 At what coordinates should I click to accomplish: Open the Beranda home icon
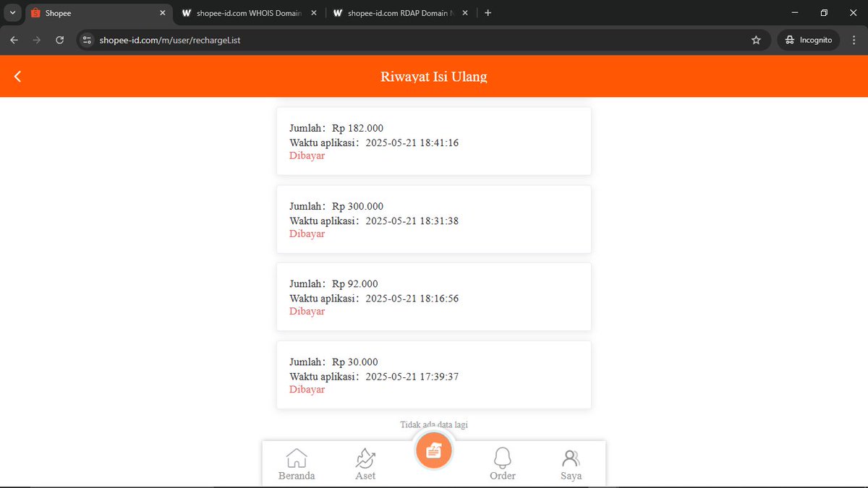coord(297,458)
